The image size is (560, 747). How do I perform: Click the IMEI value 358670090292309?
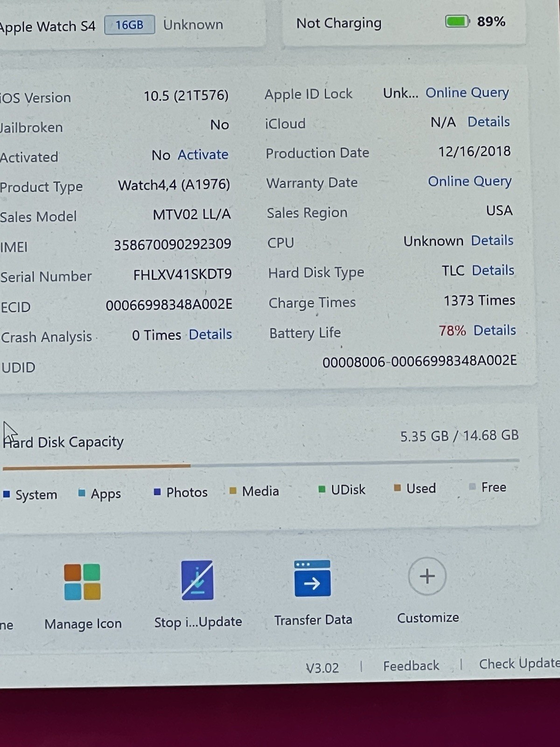[173, 244]
